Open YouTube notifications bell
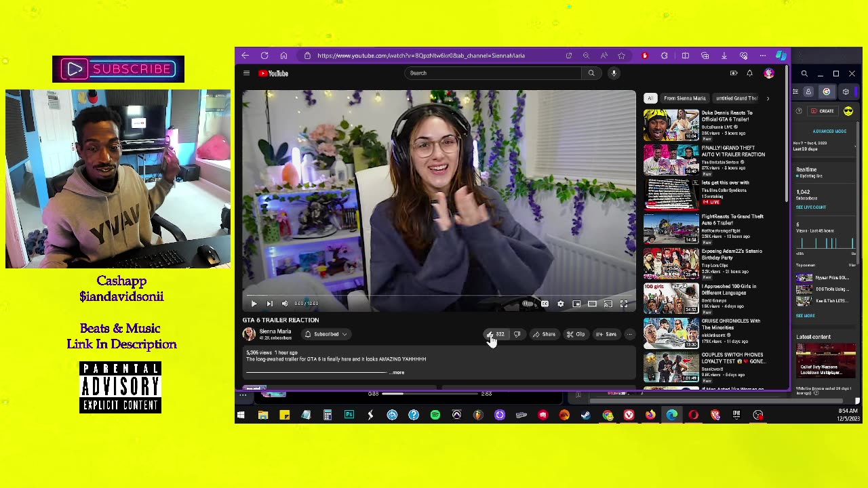Image resolution: width=868 pixels, height=488 pixels. (749, 73)
